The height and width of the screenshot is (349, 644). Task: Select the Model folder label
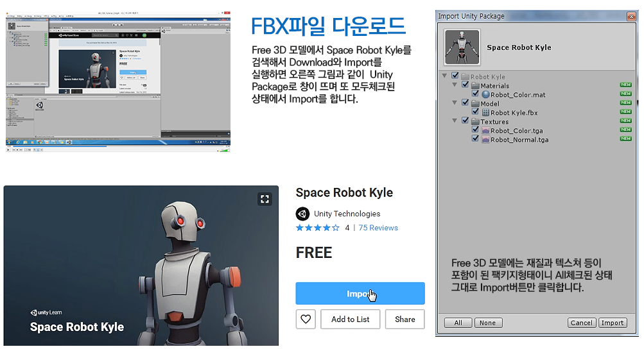[490, 104]
